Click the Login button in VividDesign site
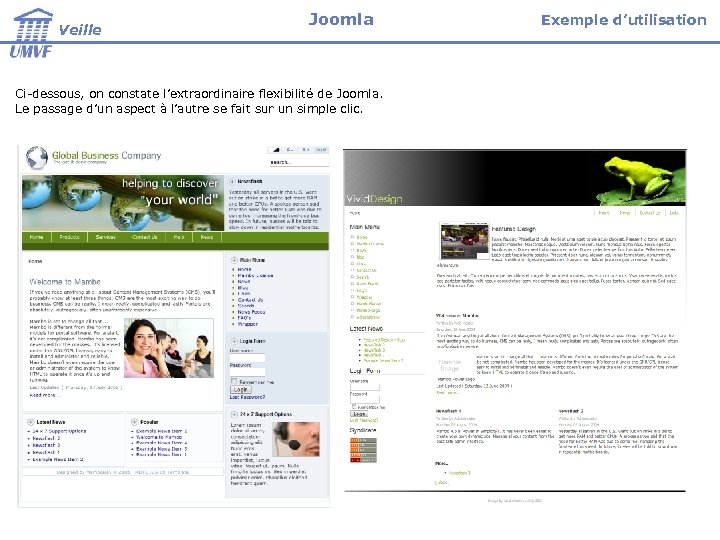The width and height of the screenshot is (720, 540). click(359, 414)
